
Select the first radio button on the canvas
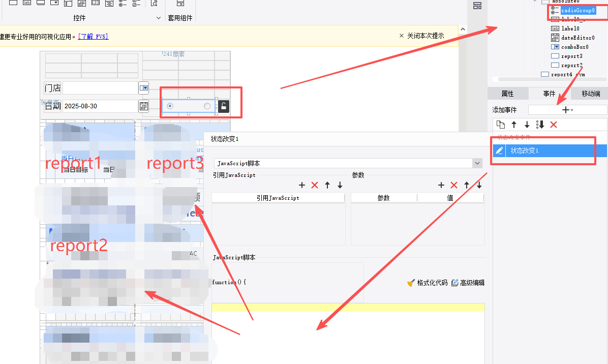(x=170, y=106)
